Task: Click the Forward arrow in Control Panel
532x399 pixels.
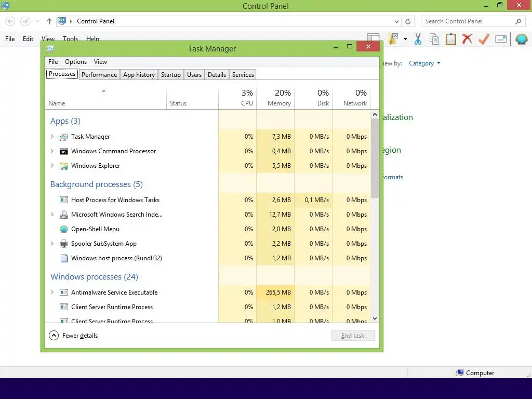Action: [25, 21]
